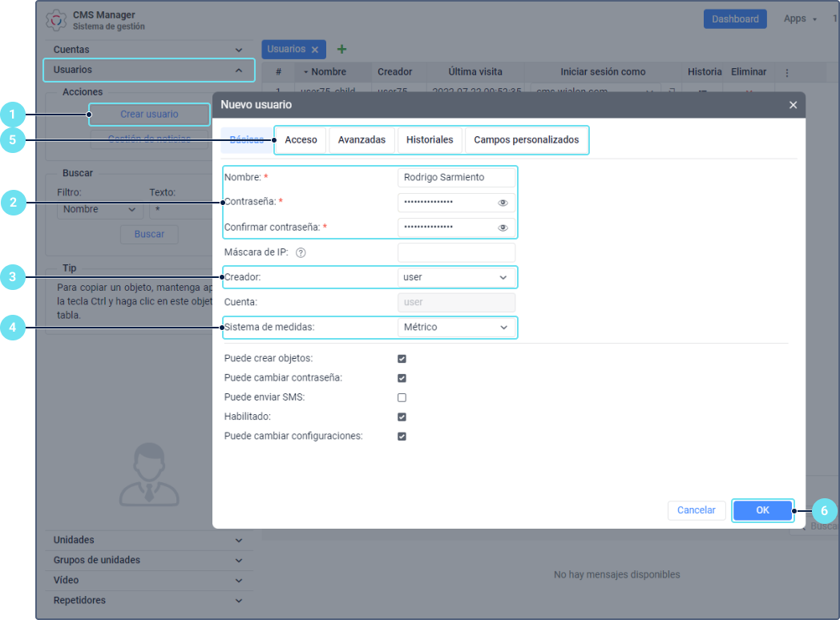This screenshot has width=840, height=620.
Task: Close the Nuevo usuario dialog with X
Action: coord(793,105)
